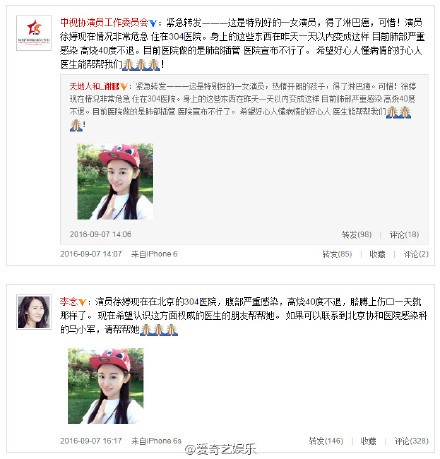Enlarge the photo in the quoted repost
Viewport: 440px width, 459px height.
115,181
